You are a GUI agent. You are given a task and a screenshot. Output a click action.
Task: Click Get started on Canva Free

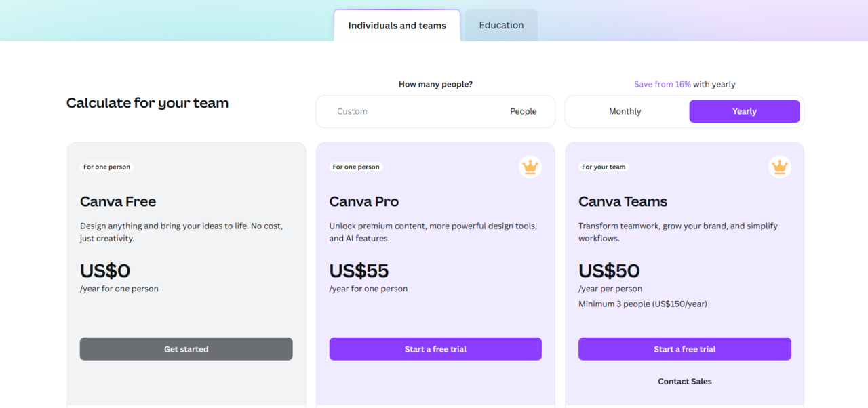(186, 348)
